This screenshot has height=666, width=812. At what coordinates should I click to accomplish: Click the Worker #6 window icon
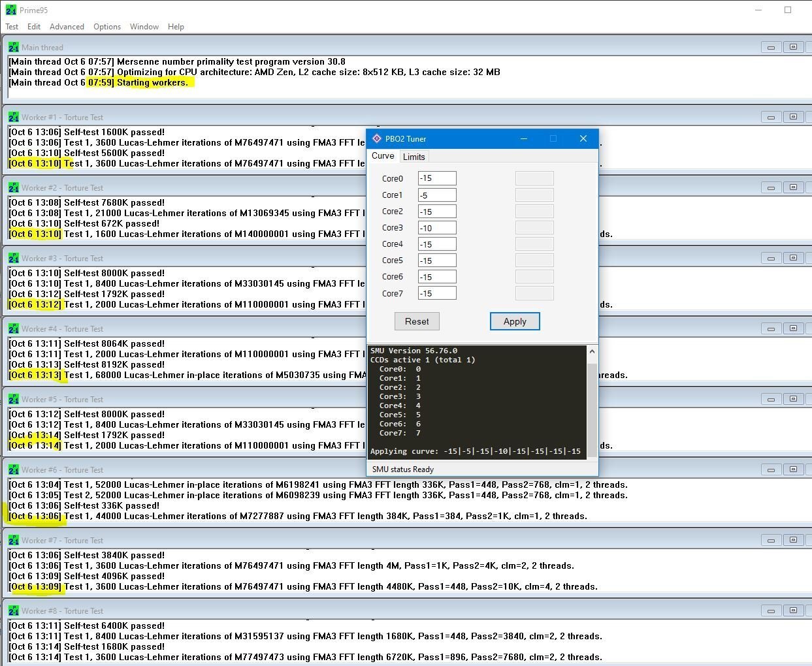click(x=14, y=469)
